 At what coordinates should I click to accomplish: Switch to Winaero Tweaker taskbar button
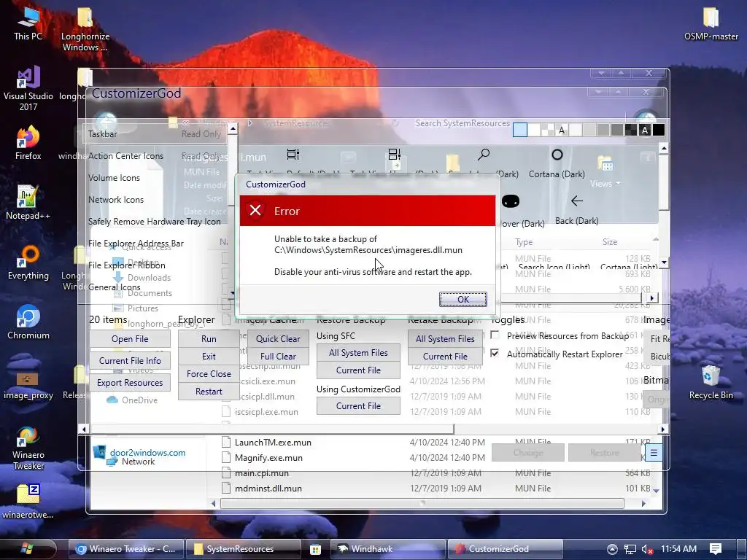[125, 549]
